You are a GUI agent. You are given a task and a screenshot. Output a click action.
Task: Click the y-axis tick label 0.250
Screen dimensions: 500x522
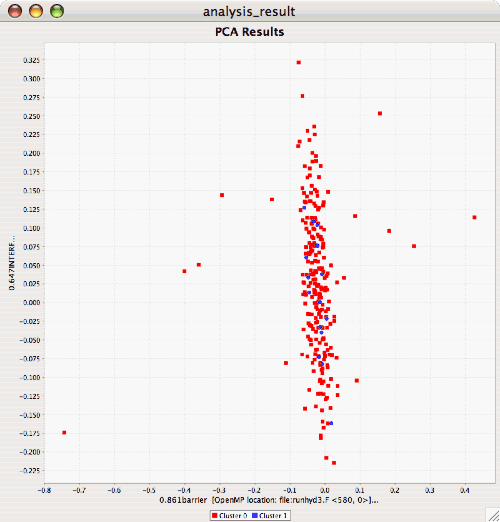pos(31,116)
